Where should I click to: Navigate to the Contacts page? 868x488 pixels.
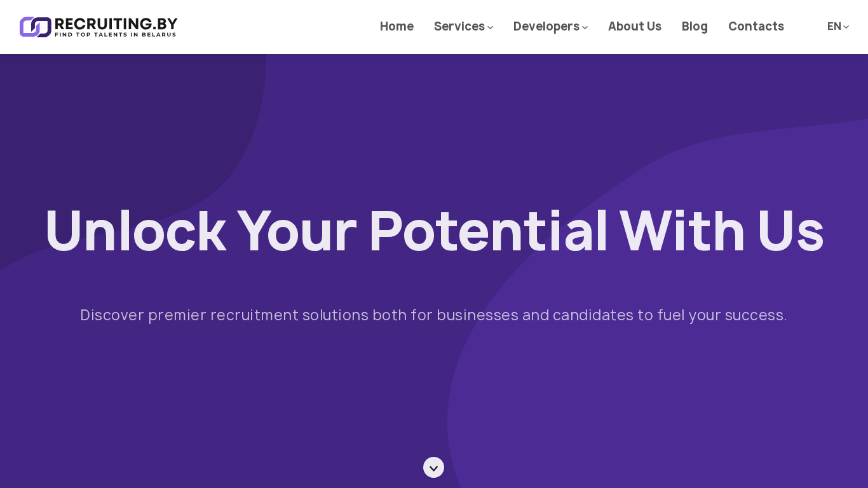click(x=756, y=26)
